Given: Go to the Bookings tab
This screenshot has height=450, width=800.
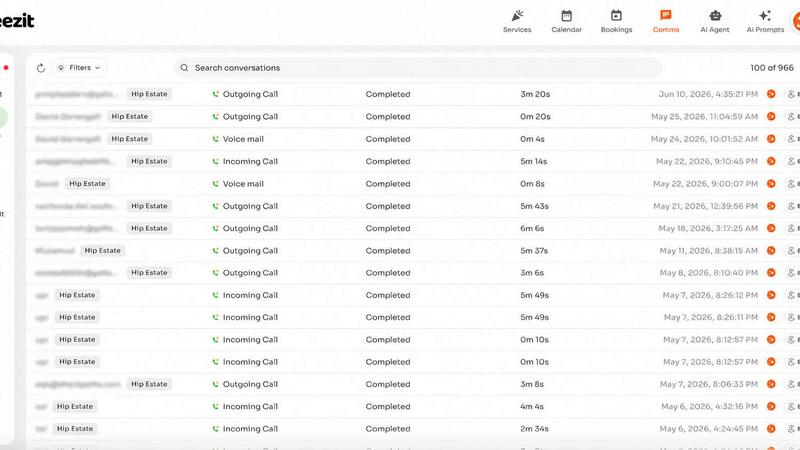Looking at the screenshot, I should coord(616,22).
